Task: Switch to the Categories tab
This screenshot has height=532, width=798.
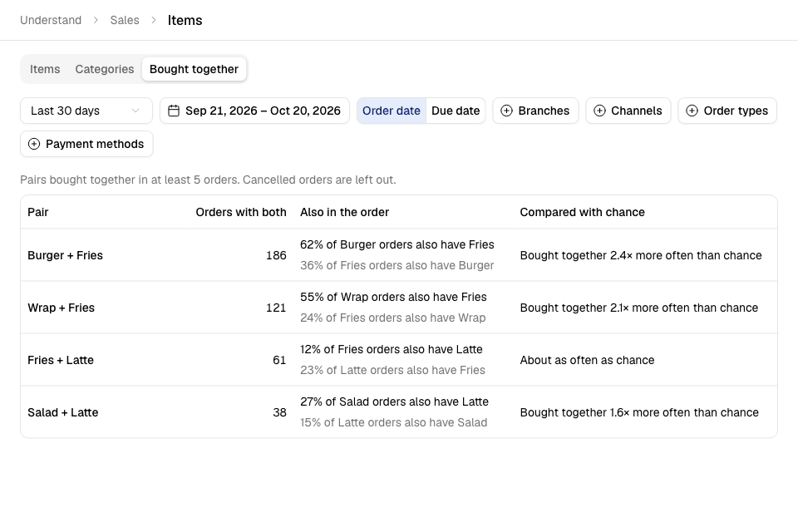Action: tap(105, 69)
